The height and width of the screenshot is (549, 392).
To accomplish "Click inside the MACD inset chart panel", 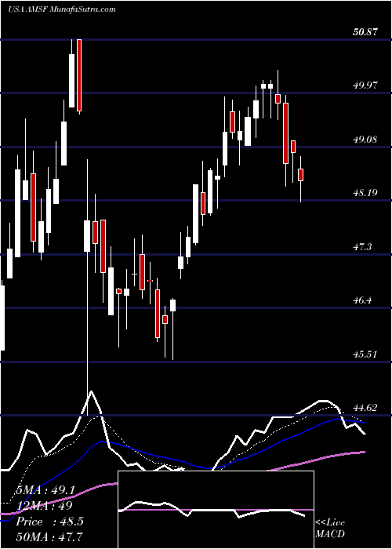I will coord(216,510).
